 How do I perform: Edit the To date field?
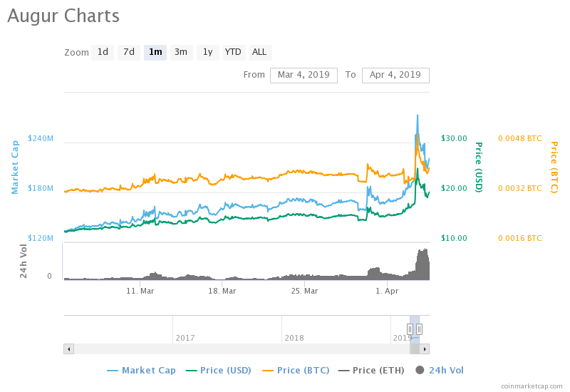pyautogui.click(x=395, y=76)
